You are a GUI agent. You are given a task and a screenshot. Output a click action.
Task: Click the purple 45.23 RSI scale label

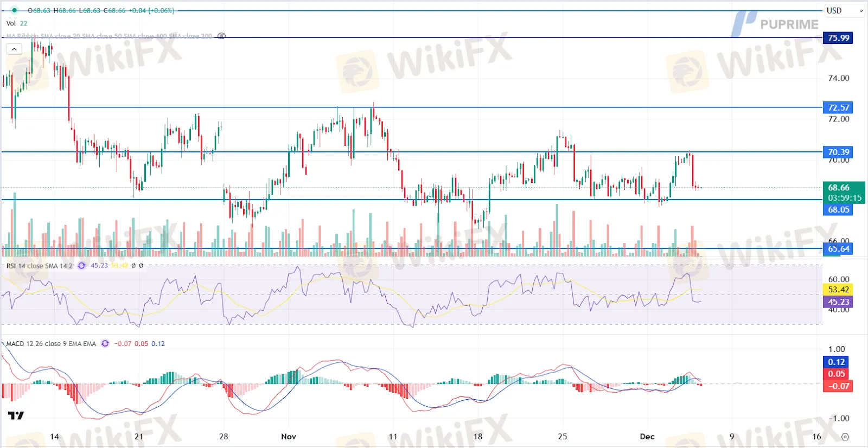point(838,302)
